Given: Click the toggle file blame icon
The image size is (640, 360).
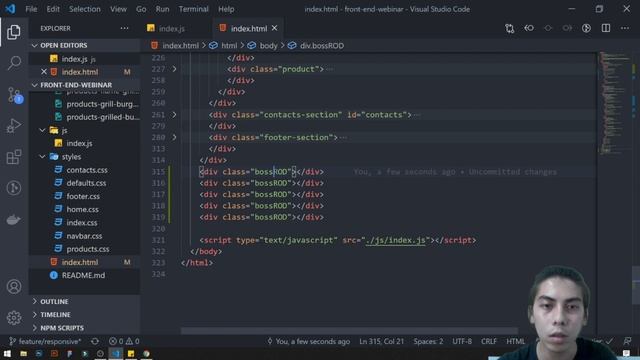Looking at the screenshot, I should (586, 28).
